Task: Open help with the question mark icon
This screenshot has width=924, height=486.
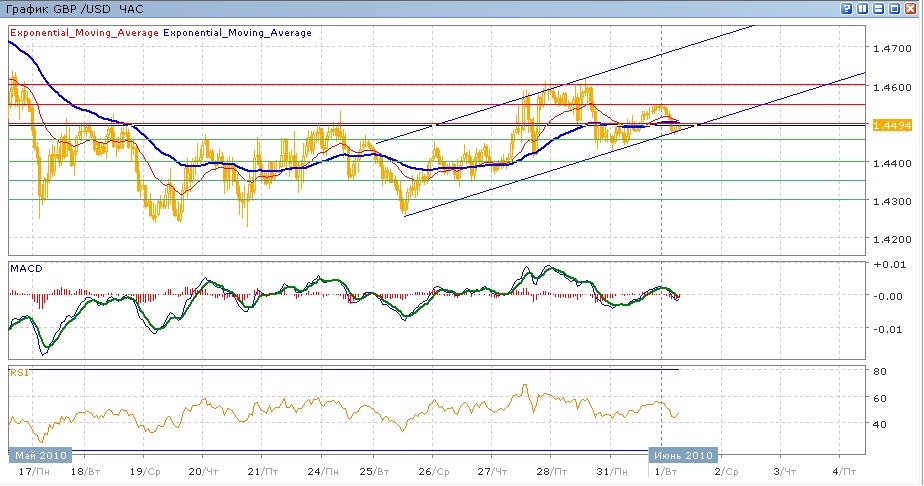Action: tap(847, 8)
